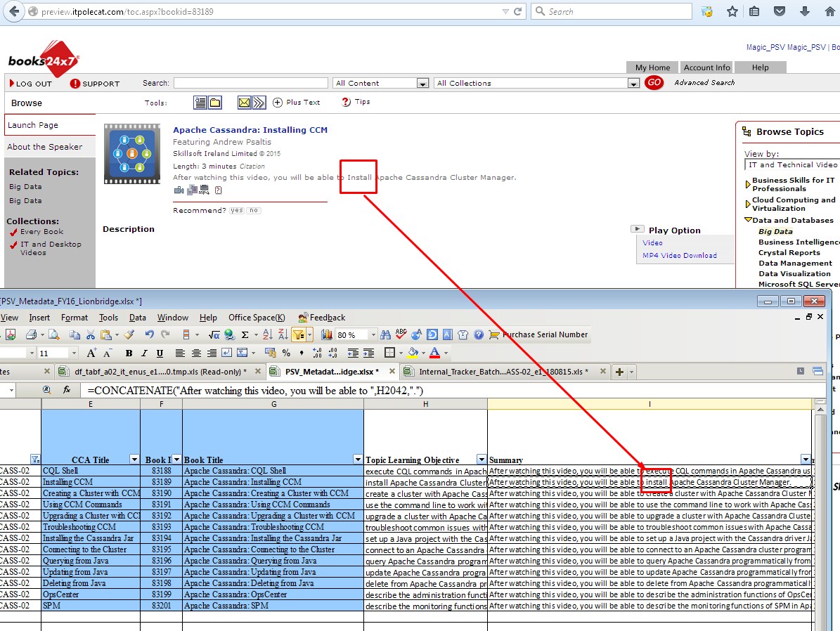Recommend this video by clicking yes
This screenshot has height=631, width=840.
point(236,211)
